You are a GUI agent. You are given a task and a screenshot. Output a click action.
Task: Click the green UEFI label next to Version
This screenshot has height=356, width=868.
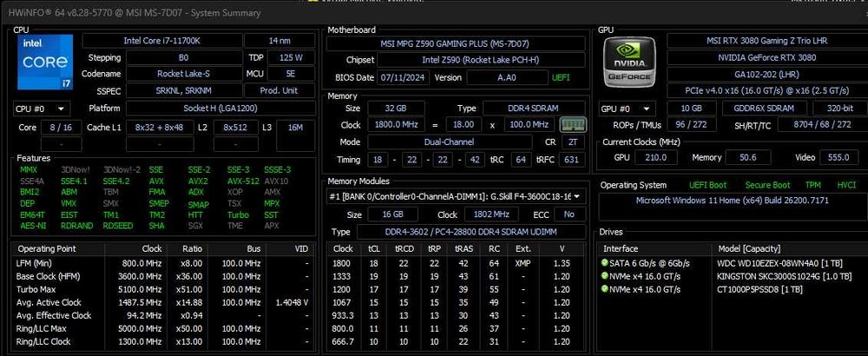[561, 77]
